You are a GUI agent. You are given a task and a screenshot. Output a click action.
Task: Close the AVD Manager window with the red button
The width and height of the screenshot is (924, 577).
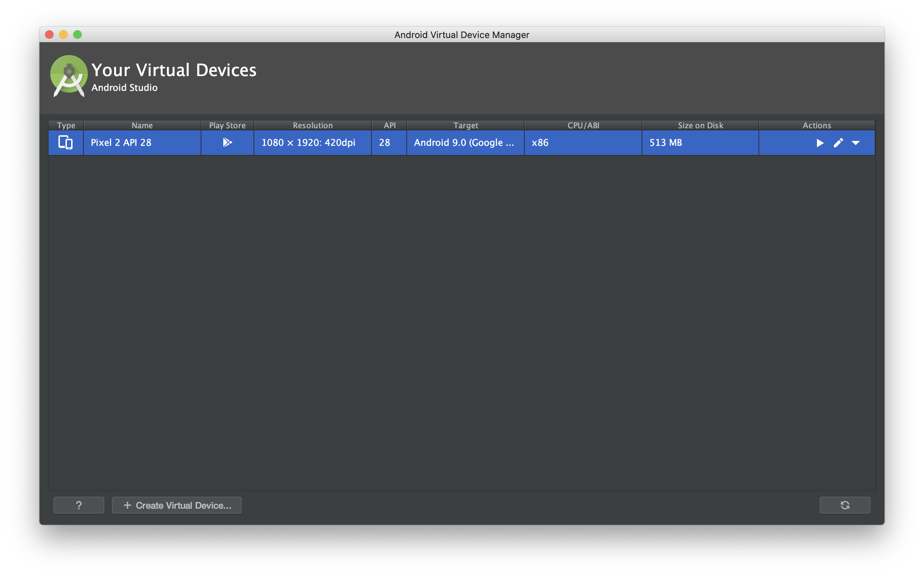[x=49, y=35]
